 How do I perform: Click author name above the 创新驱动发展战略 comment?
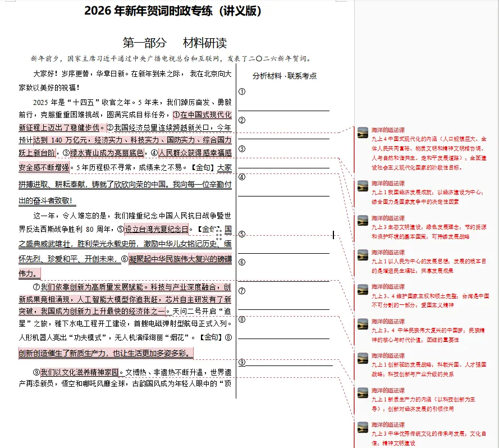[x=388, y=356]
